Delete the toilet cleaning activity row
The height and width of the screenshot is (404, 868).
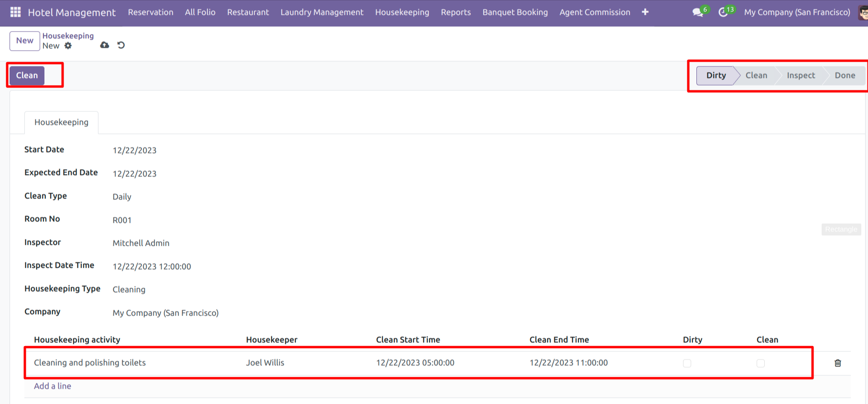point(837,363)
